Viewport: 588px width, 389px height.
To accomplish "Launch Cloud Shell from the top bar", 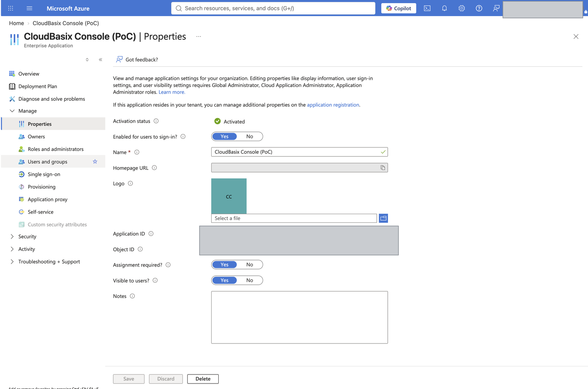I will click(x=427, y=8).
